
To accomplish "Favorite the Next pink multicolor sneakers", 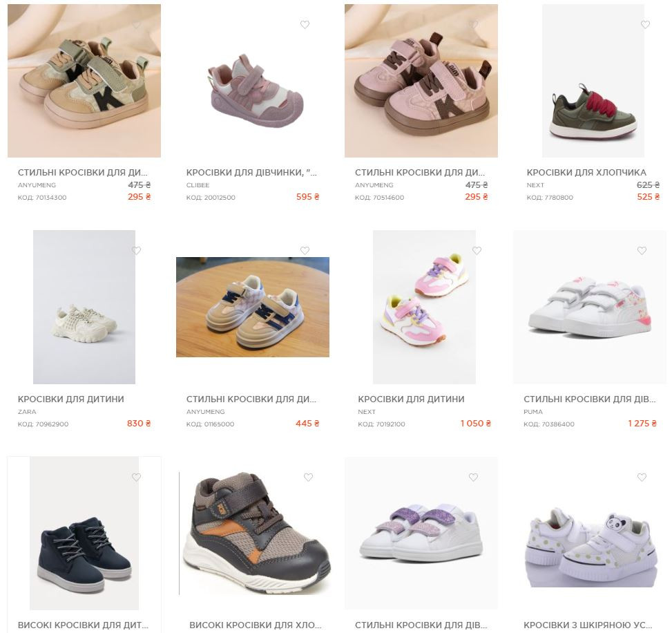I will (x=477, y=250).
